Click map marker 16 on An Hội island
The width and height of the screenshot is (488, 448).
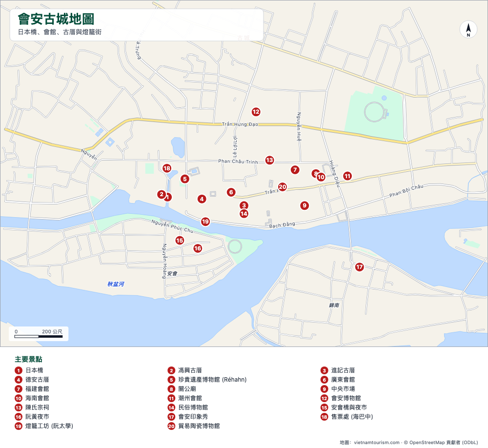198,248
